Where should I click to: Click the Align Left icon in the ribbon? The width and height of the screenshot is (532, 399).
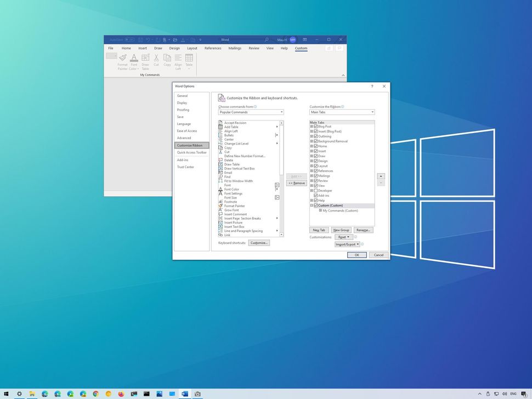178,56
